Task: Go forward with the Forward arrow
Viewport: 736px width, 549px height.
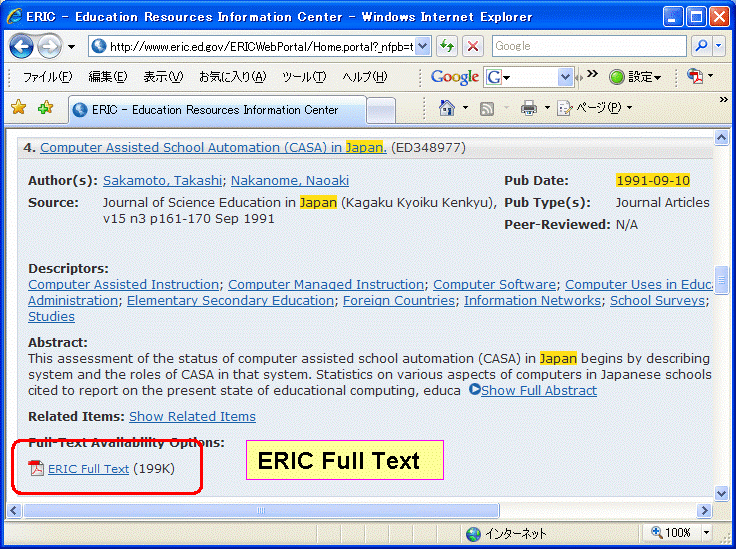Action: point(49,46)
